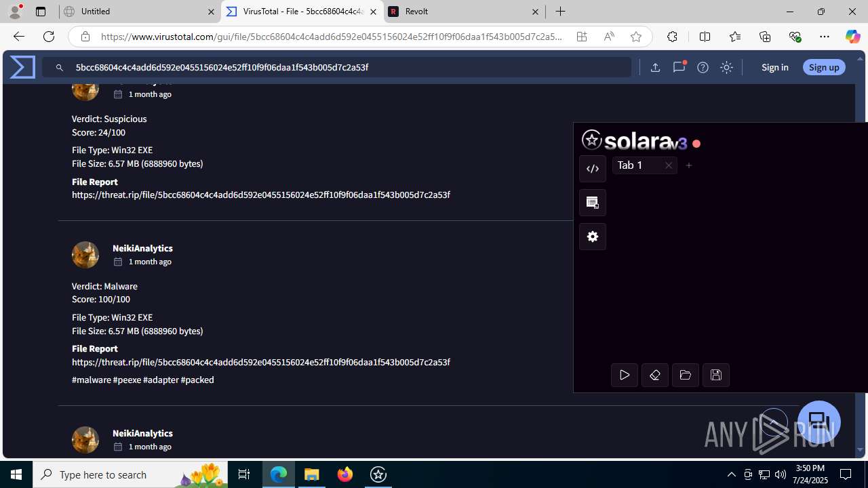Click the App available icon in address bar
The height and width of the screenshot is (488, 868).
coord(582,37)
